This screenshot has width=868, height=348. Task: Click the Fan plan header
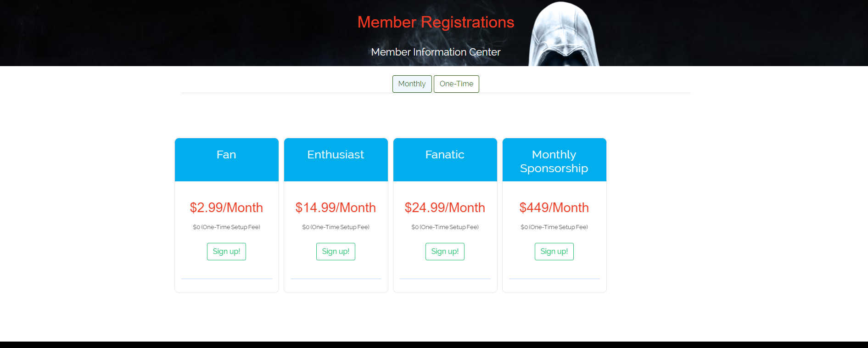pos(226,155)
